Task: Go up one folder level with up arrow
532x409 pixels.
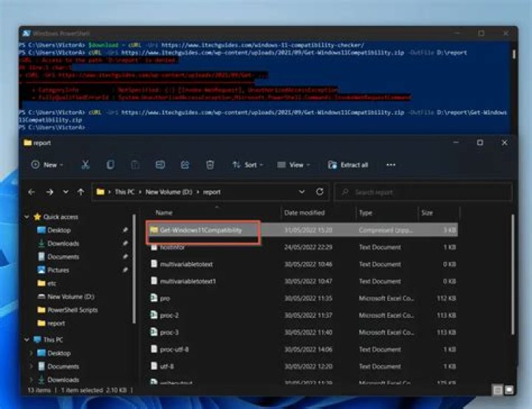Action: point(81,192)
